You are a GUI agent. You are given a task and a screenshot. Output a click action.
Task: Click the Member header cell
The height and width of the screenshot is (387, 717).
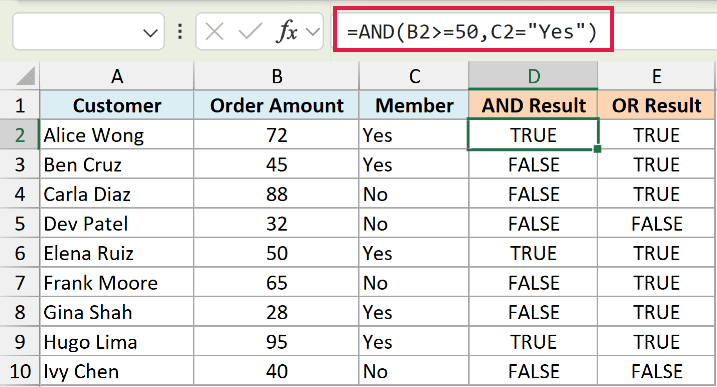point(414,105)
